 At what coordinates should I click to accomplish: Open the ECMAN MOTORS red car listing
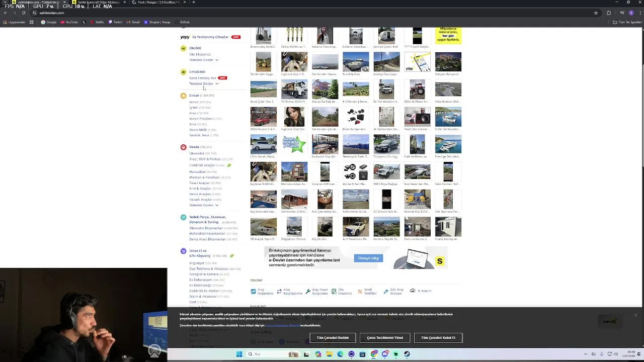264,117
